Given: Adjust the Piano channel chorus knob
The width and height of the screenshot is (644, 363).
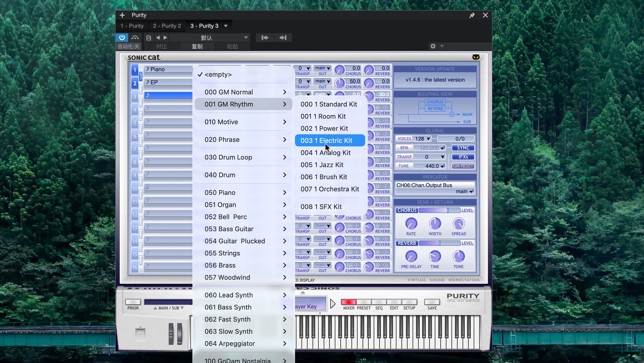Looking at the screenshot, I should tap(339, 70).
